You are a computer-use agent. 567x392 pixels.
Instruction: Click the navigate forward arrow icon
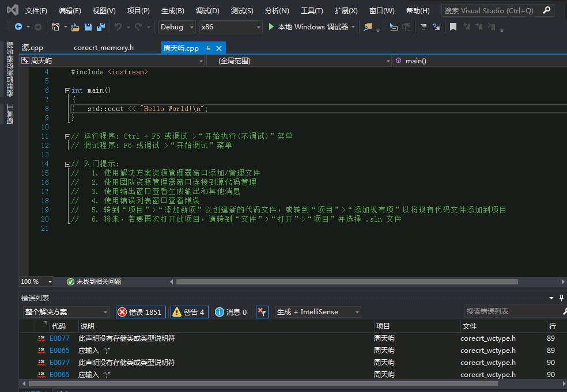click(x=38, y=26)
